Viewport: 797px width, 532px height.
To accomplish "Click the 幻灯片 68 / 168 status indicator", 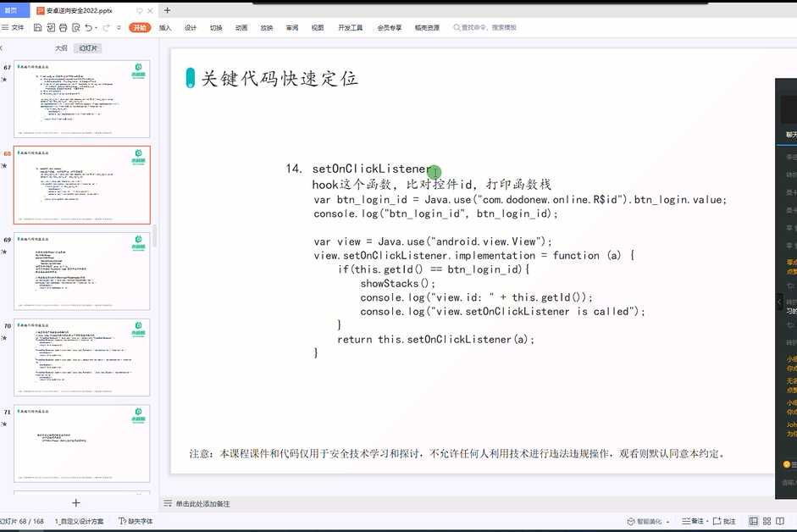I will 22,521.
